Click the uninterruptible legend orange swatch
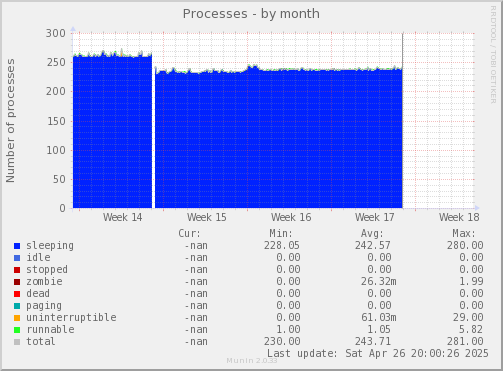 point(17,318)
